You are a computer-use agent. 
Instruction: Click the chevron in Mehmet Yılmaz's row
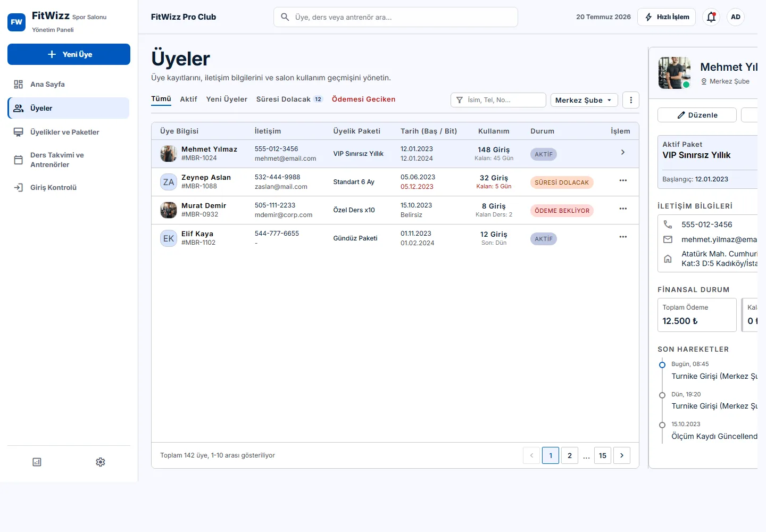pyautogui.click(x=623, y=152)
